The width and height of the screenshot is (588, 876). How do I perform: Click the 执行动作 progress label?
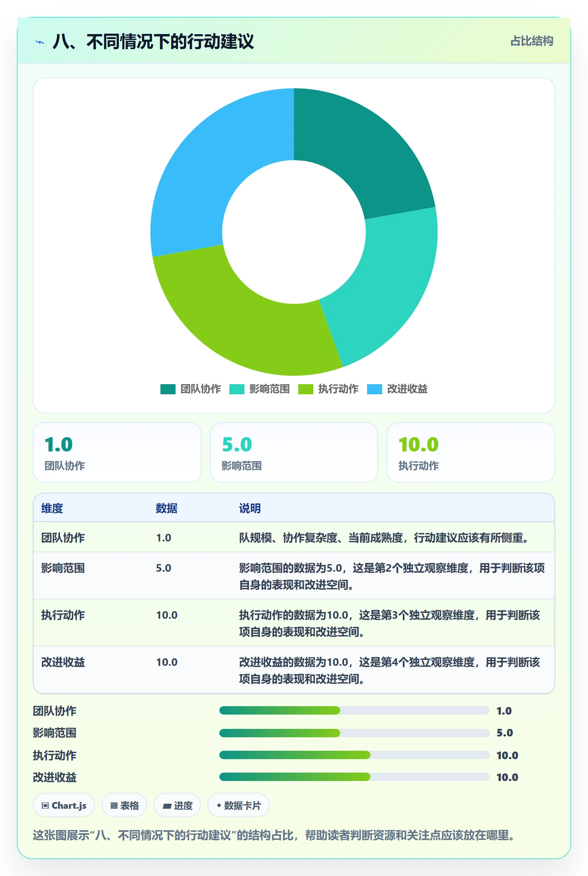click(x=55, y=755)
